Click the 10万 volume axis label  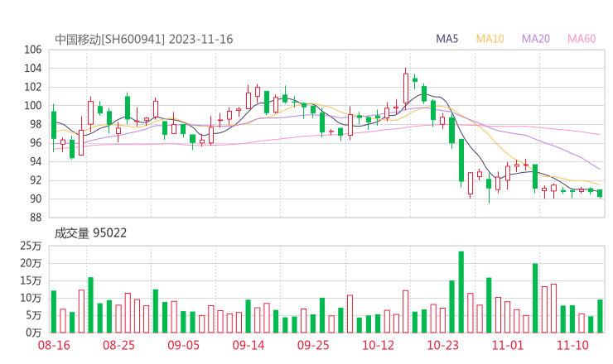pyautogui.click(x=31, y=299)
